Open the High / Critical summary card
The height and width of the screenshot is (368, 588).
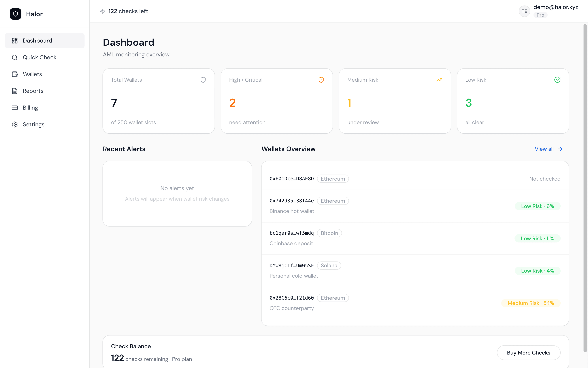[277, 101]
